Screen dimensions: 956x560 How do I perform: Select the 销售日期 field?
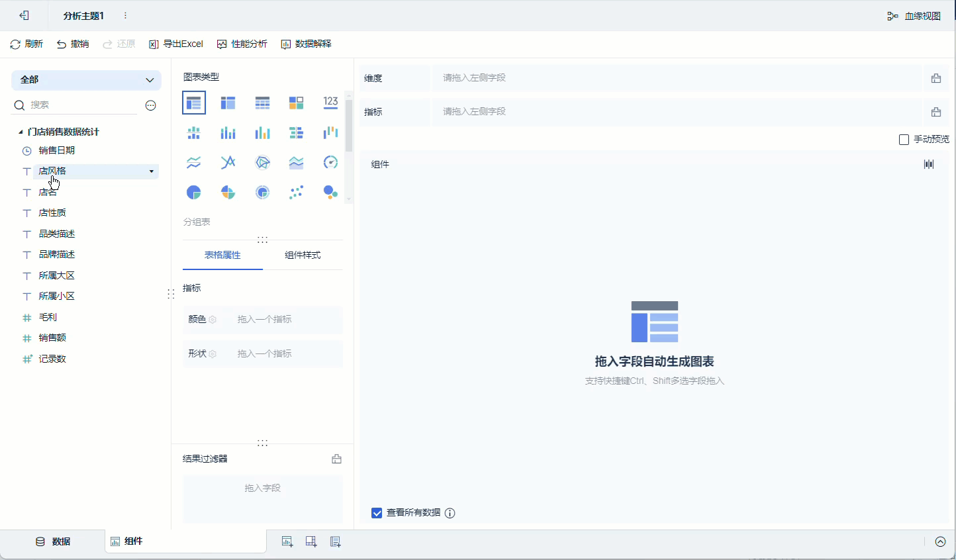[56, 151]
